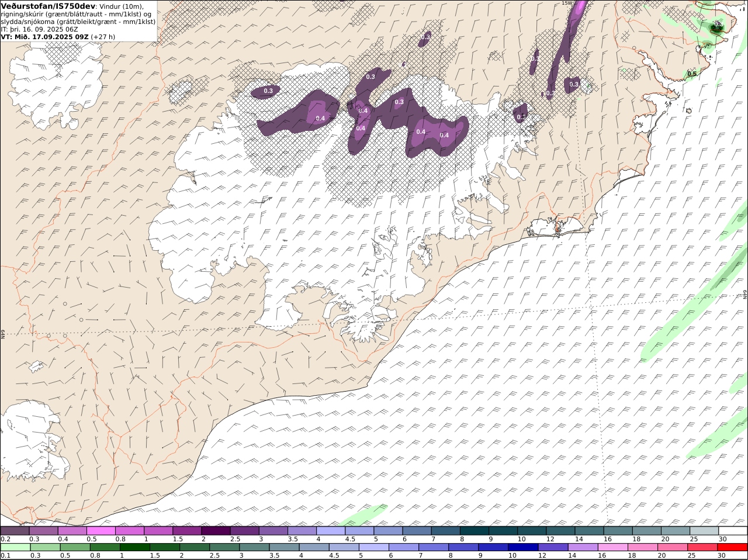Pick the darkest purple 2 swatch in the upper legend
748x560 pixels.
216,531
